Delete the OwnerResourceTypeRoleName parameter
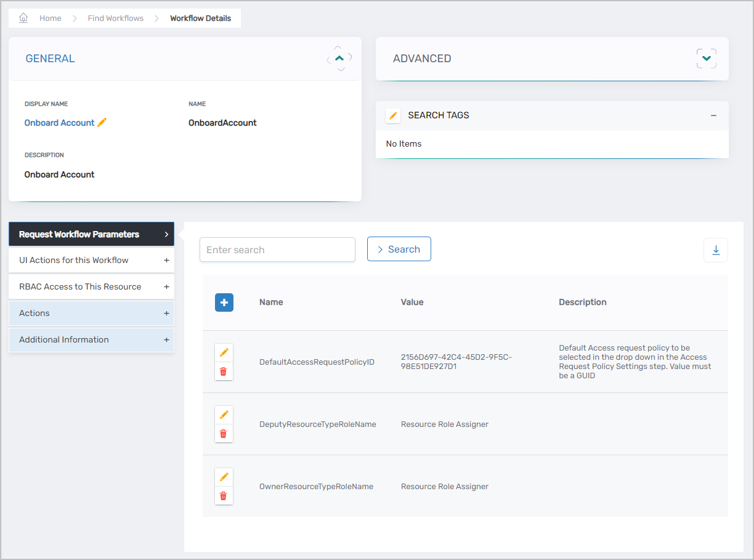 pos(224,495)
